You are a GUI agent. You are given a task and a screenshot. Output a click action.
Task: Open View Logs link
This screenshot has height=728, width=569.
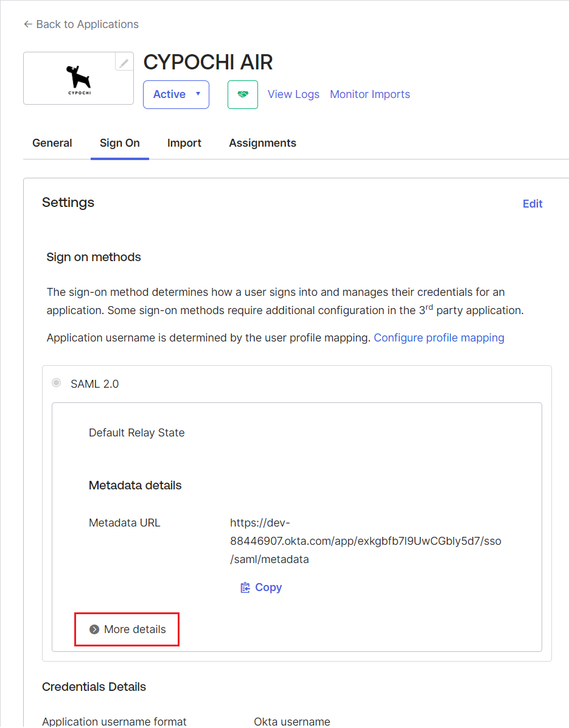point(294,94)
